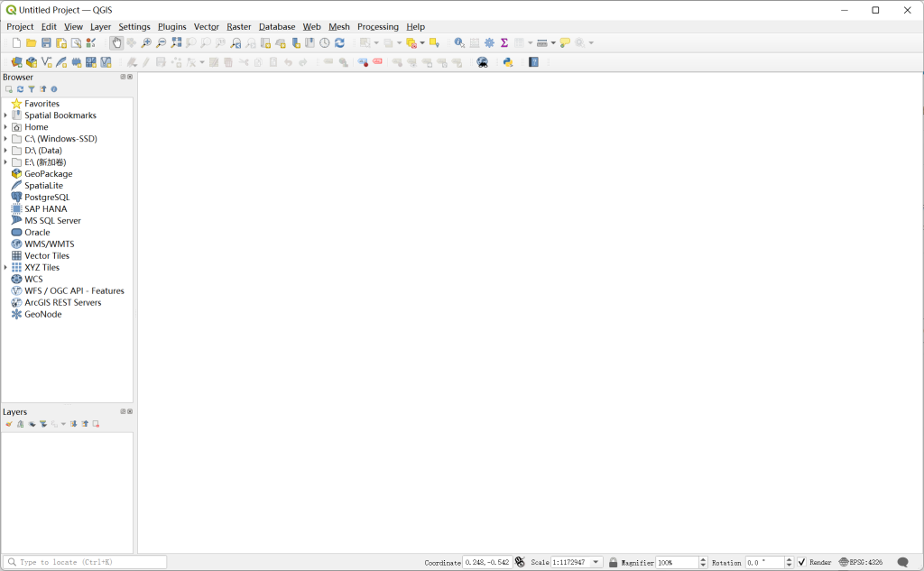
Task: Select Favorites in Browser tree
Action: point(42,104)
